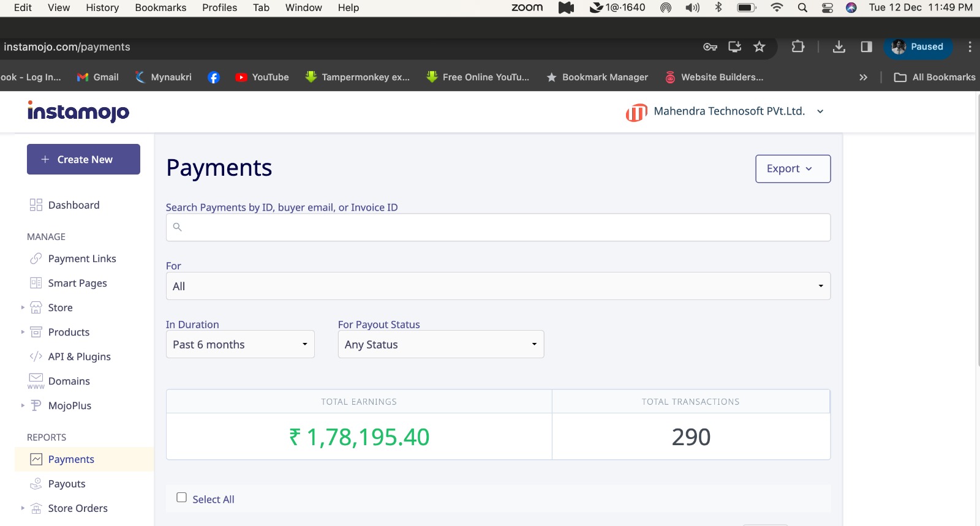Go to Domains in the sidebar
Screen dimensions: 980x526
coord(69,381)
